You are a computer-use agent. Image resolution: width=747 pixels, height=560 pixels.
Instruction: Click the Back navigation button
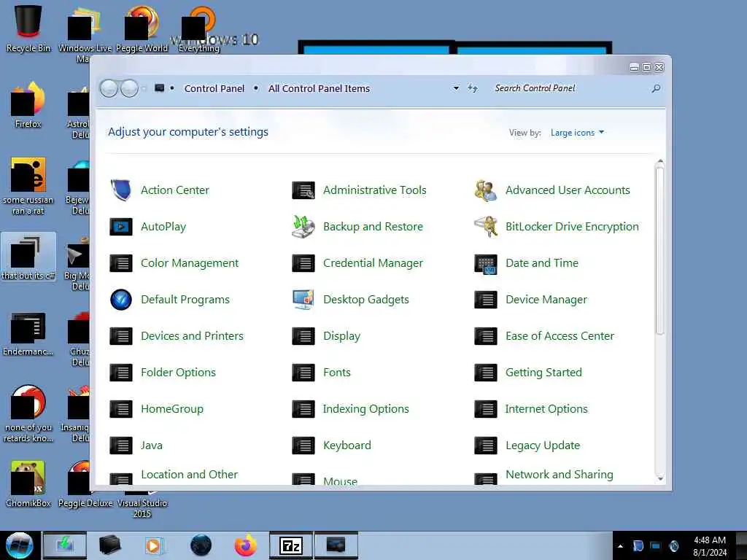tap(109, 88)
